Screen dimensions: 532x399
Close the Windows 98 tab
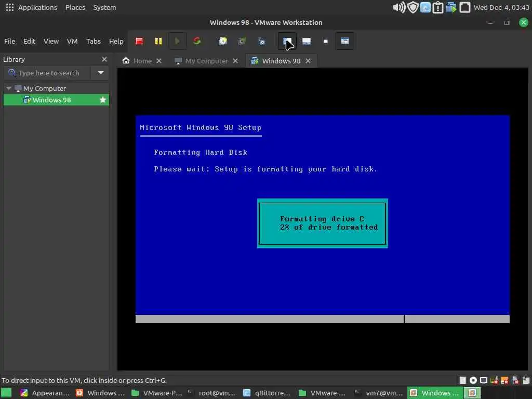[x=308, y=61]
